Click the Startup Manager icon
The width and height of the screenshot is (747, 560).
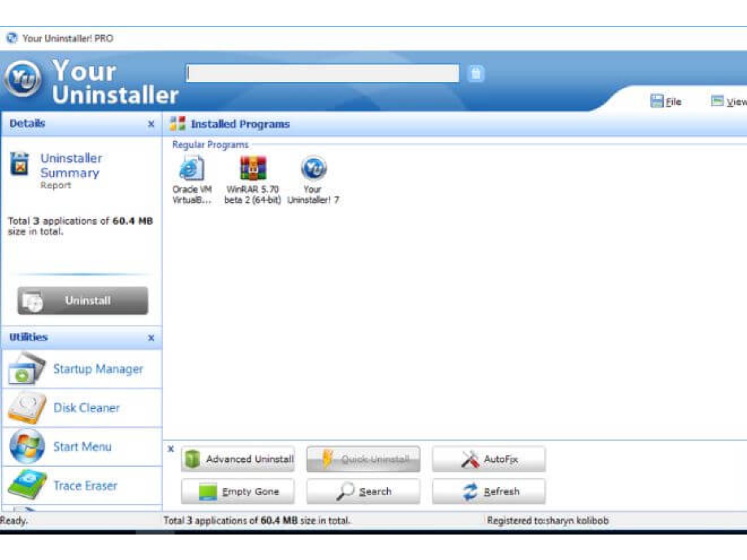26,369
